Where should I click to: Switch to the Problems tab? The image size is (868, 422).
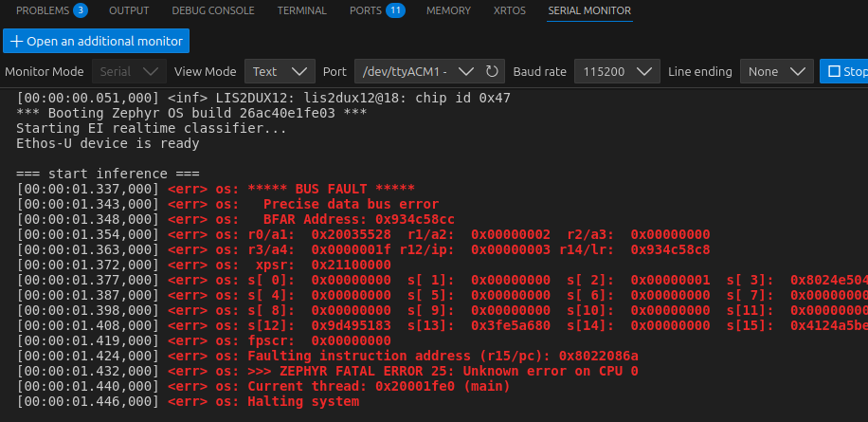(x=43, y=10)
